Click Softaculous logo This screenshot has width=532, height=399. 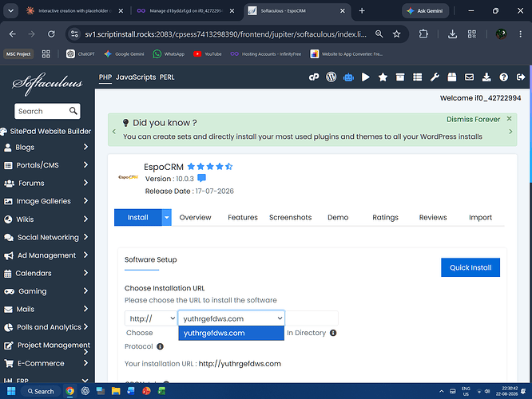[x=47, y=83]
